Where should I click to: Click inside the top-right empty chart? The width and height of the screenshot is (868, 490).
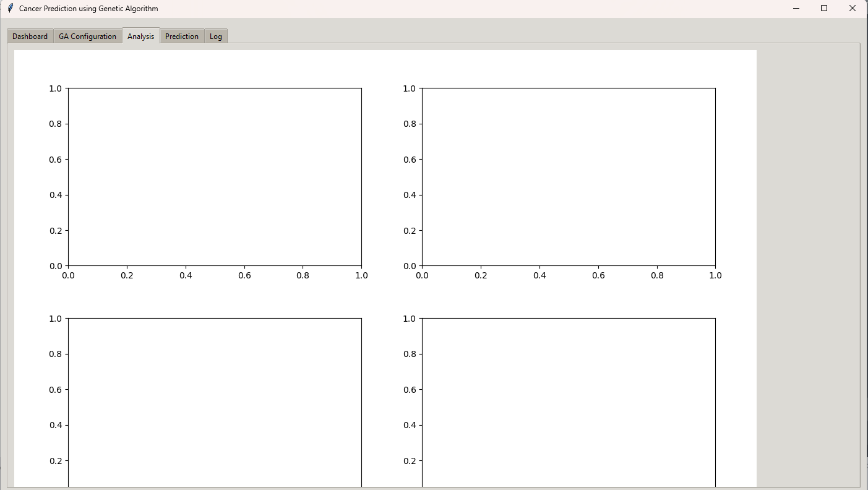pos(569,177)
